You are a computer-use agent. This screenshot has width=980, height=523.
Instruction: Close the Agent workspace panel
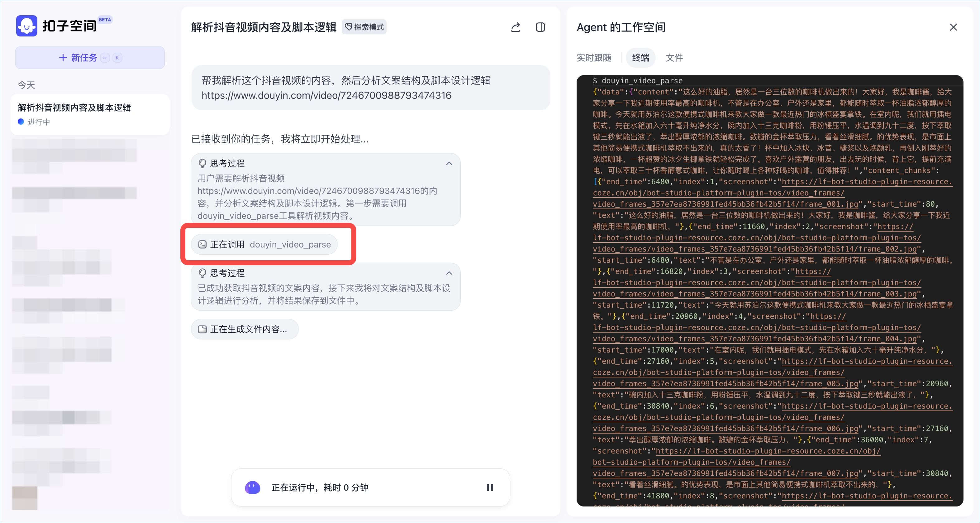[x=954, y=27]
